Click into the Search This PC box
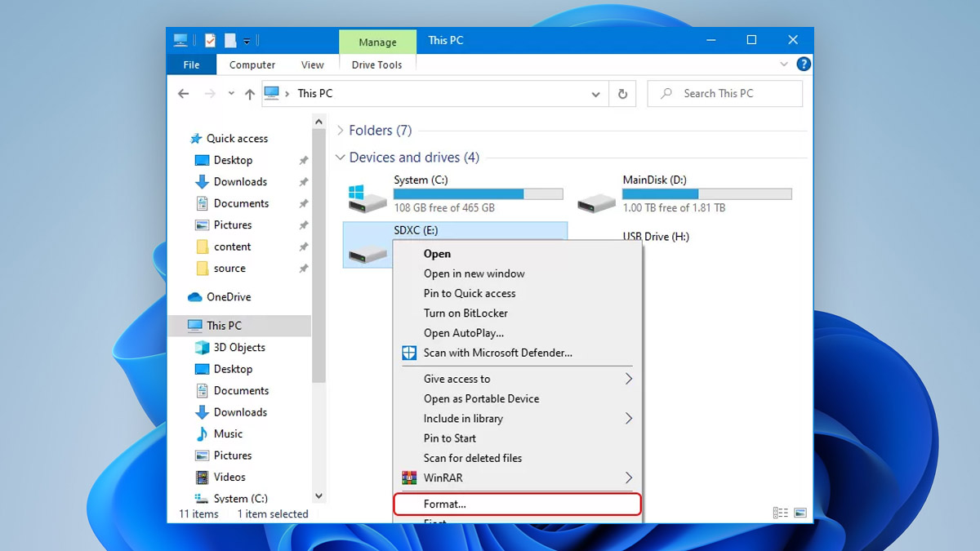Image resolution: width=980 pixels, height=551 pixels. [725, 94]
